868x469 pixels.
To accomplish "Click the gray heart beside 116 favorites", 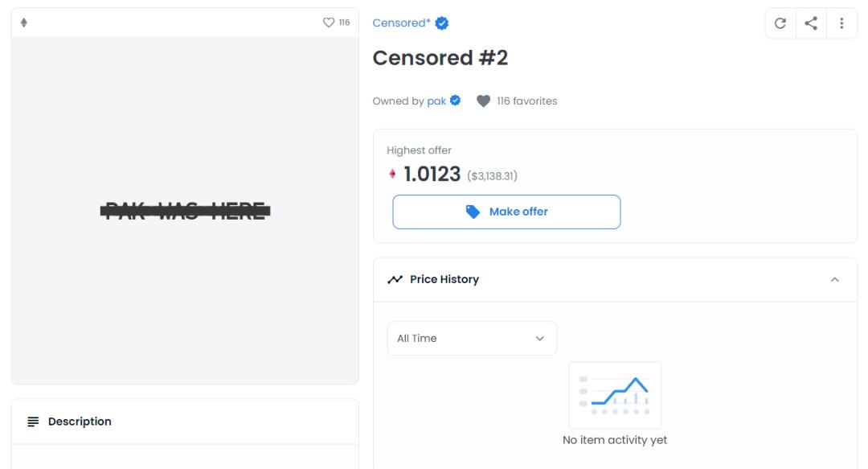I will (483, 101).
